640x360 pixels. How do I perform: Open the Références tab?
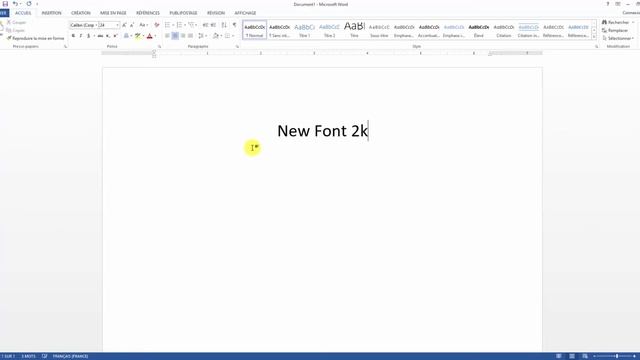148,13
